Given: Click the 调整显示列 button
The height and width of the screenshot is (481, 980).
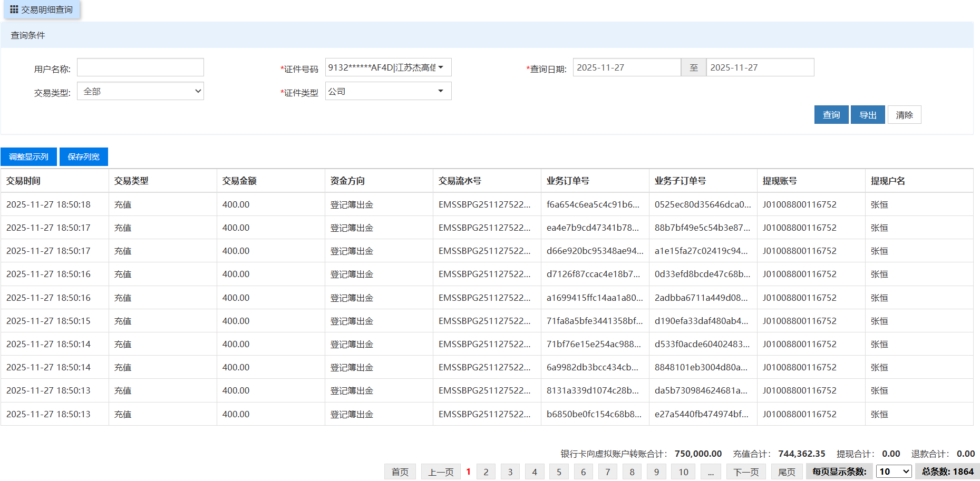Looking at the screenshot, I should [x=28, y=157].
